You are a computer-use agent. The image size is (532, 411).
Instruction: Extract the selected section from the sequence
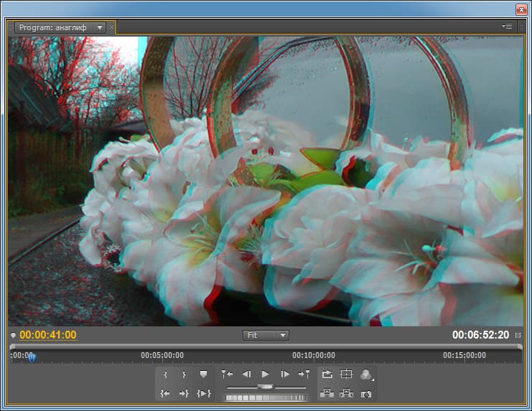(346, 393)
